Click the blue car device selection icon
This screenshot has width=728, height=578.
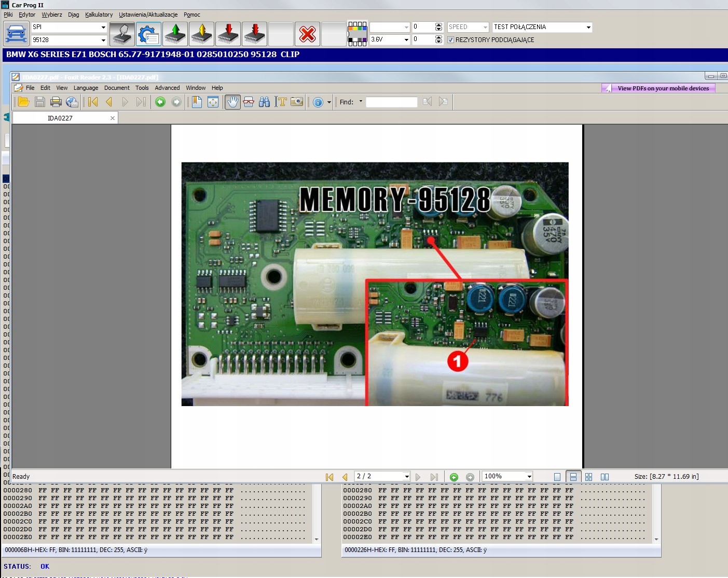coord(16,34)
